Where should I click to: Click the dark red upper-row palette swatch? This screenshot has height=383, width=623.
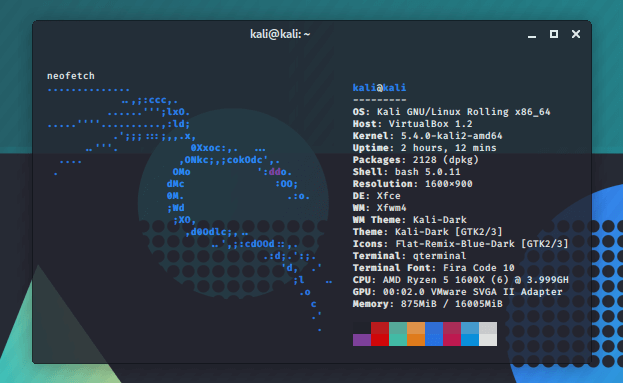[380, 328]
